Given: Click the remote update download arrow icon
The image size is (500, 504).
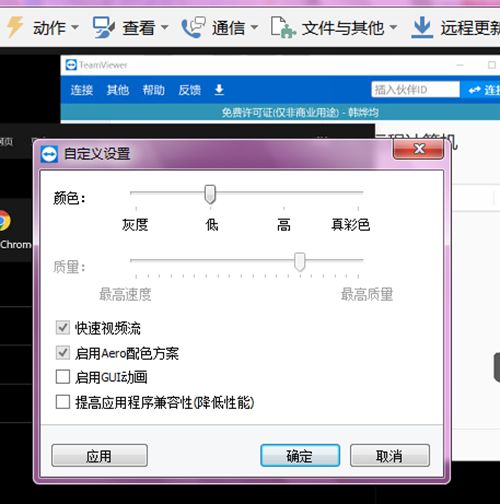Looking at the screenshot, I should pos(422,27).
